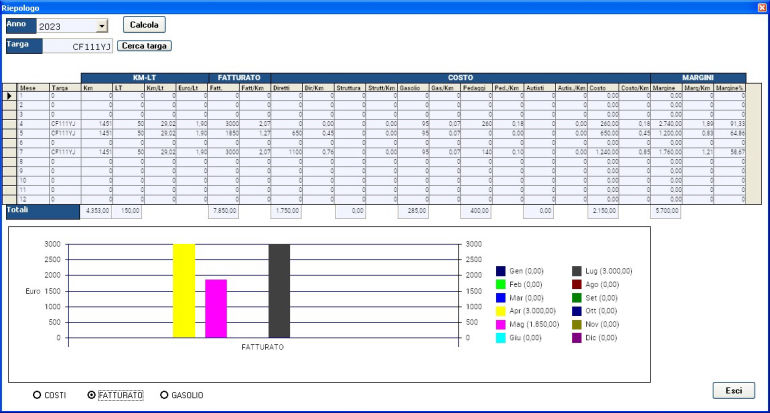The image size is (770, 413).
Task: Click the MARGINI group header
Action: [698, 78]
